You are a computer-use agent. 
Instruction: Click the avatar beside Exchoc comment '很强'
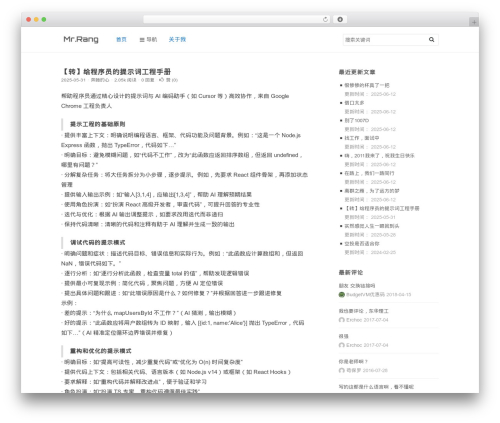coord(342,345)
